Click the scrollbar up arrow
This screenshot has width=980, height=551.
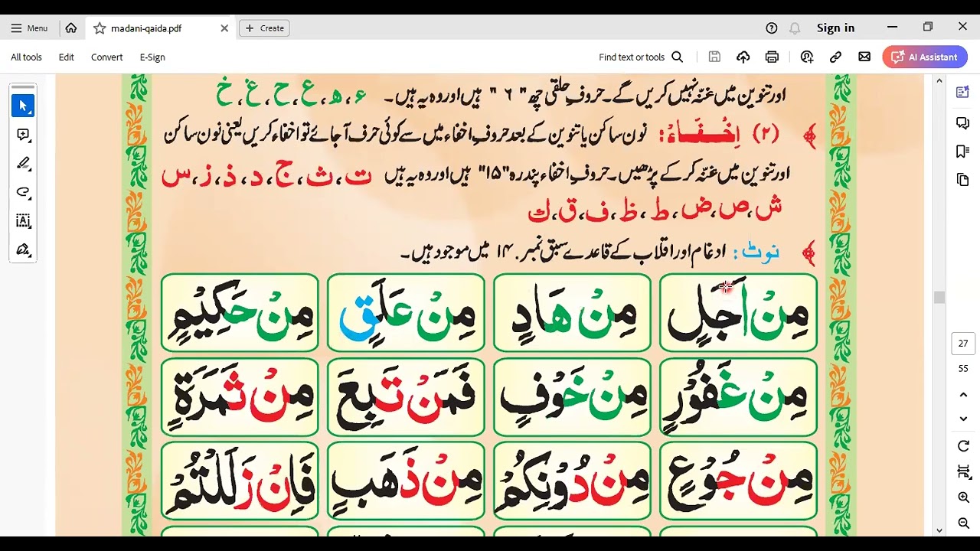click(939, 80)
